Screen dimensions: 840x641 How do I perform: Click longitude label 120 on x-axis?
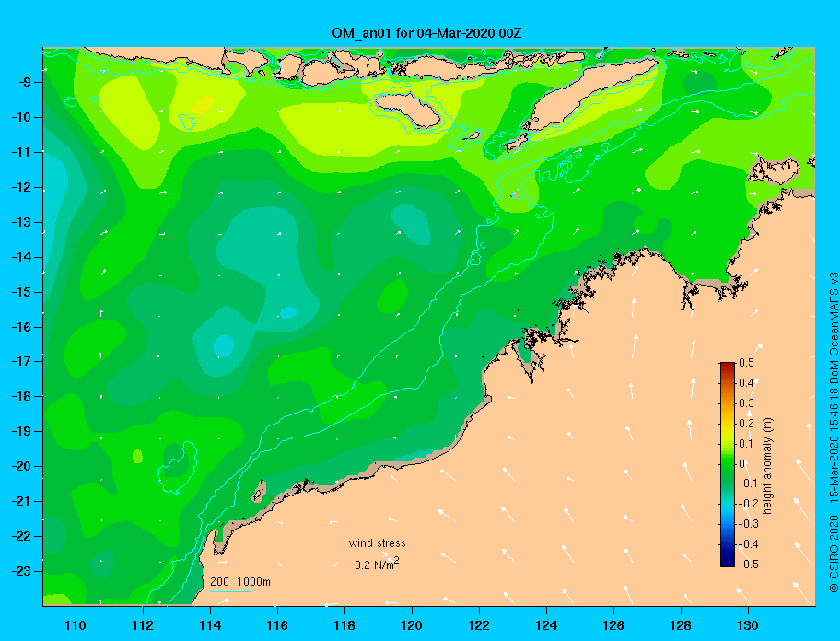coord(412,625)
